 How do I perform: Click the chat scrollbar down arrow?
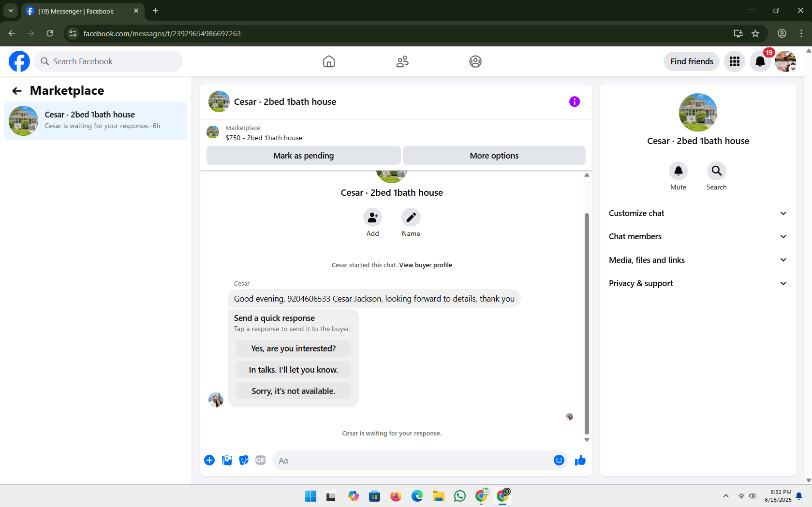pos(587,440)
